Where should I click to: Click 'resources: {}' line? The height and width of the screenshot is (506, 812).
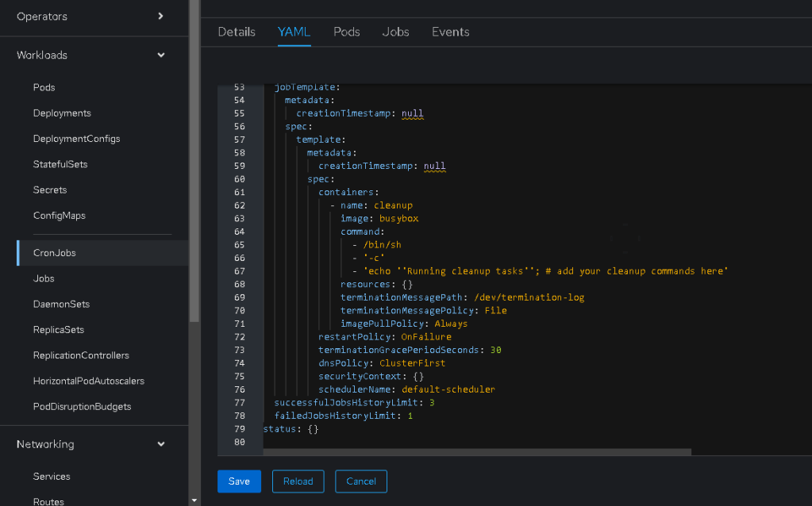tap(376, 284)
